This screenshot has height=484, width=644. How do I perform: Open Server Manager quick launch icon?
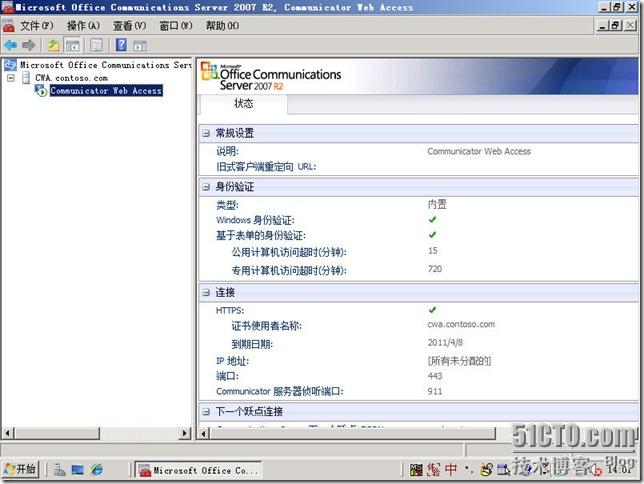pyautogui.click(x=59, y=470)
